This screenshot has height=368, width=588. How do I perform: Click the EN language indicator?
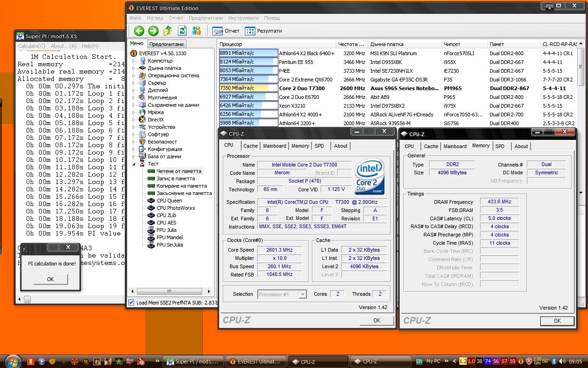coord(419,362)
